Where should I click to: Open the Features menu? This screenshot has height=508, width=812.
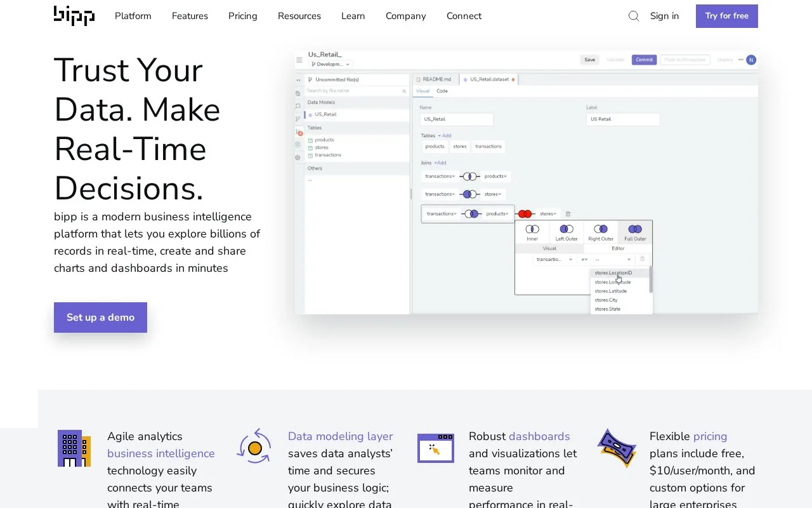tap(190, 16)
